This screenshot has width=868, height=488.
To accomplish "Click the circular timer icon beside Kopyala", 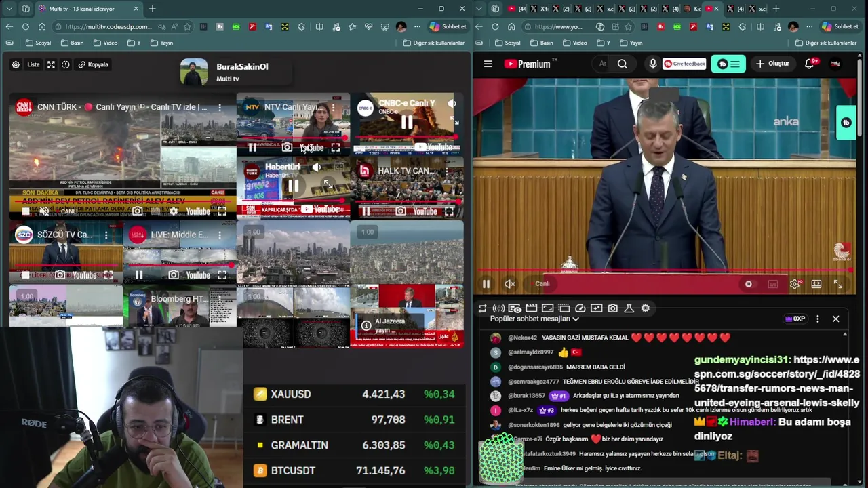I will [66, 64].
